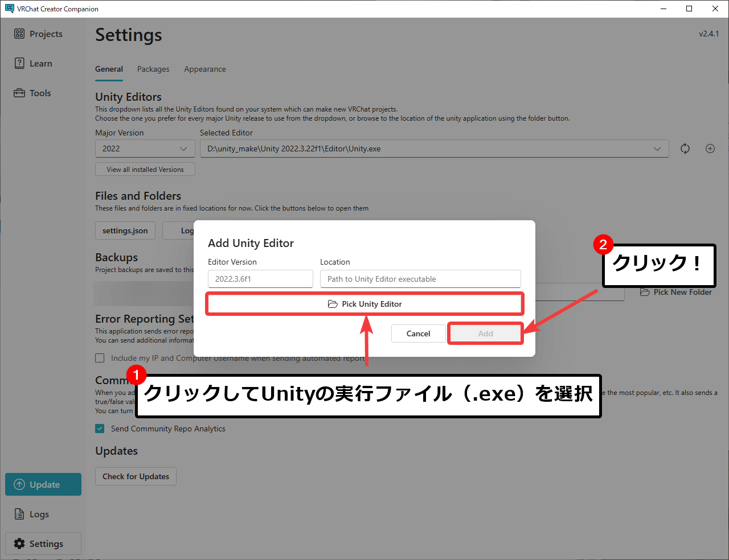Switch to the General tab

tap(109, 69)
